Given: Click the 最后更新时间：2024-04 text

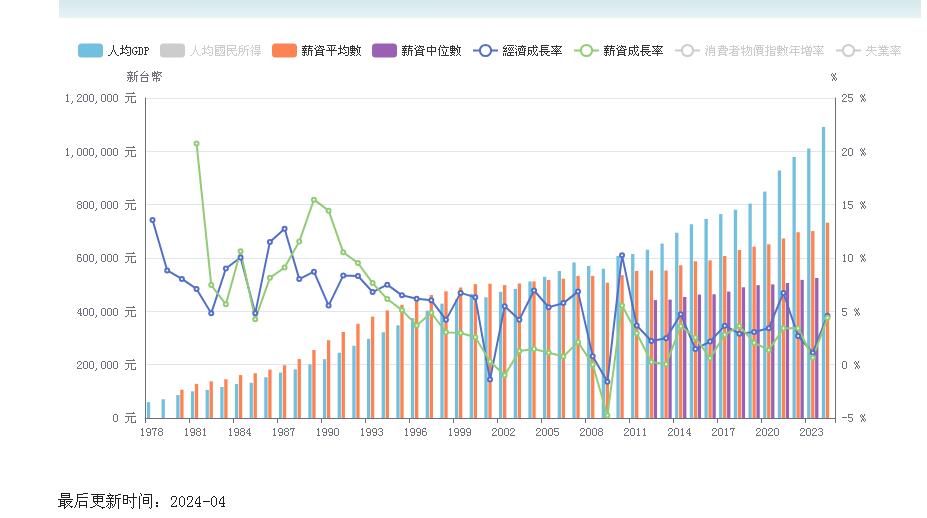Looking at the screenshot, I should (x=141, y=501).
